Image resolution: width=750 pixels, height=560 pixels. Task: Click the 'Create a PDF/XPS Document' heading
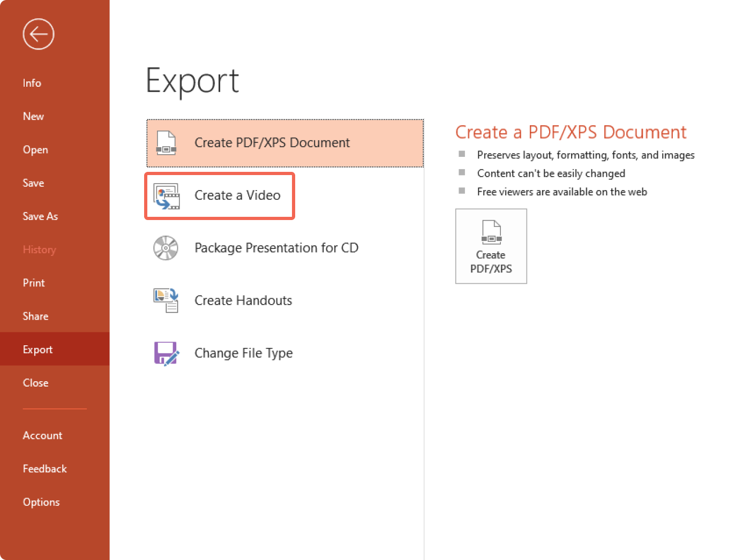point(571,132)
